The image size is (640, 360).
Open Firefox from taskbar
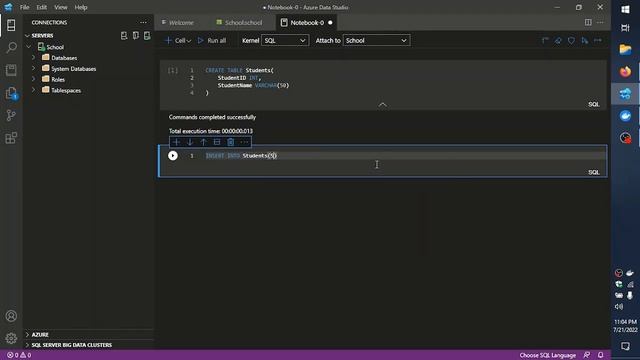[x=625, y=71]
